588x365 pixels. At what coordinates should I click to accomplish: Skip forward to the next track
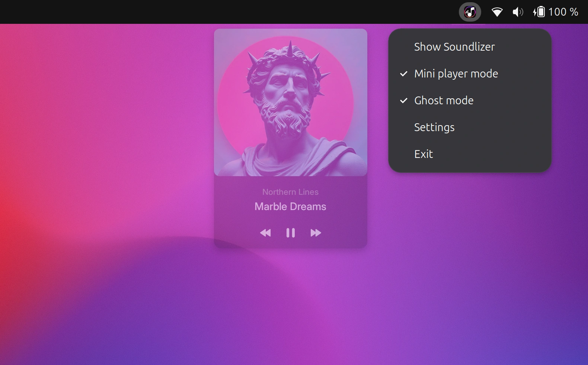pyautogui.click(x=316, y=233)
